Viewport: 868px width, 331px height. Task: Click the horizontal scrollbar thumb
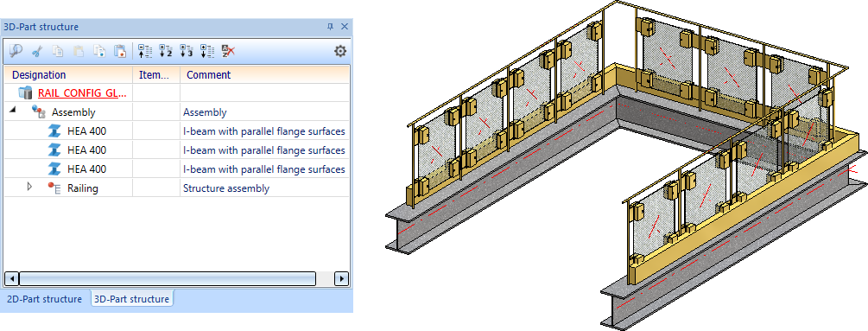tap(168, 278)
